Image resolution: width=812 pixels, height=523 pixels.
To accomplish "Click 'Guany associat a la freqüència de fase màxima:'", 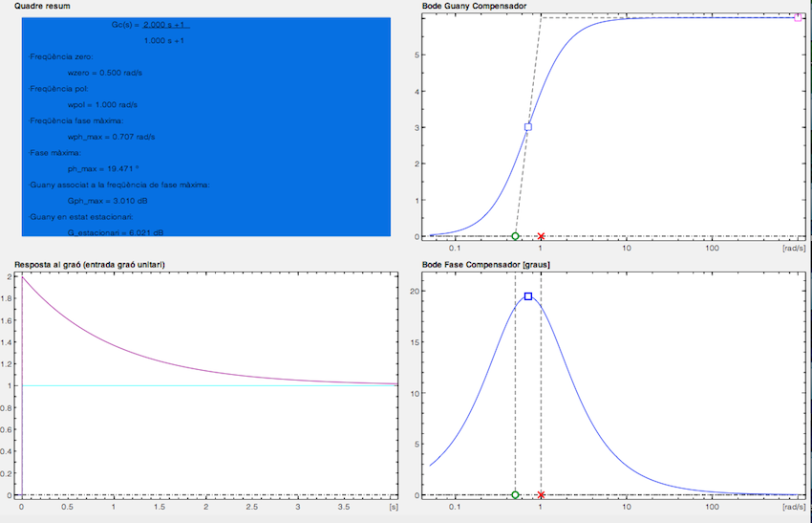I will [x=119, y=185].
